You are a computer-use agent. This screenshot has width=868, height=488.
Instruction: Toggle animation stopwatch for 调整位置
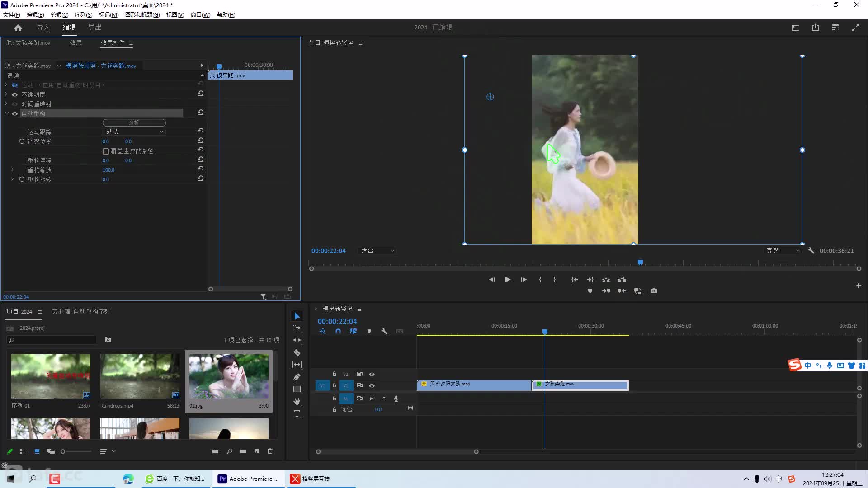[22, 141]
